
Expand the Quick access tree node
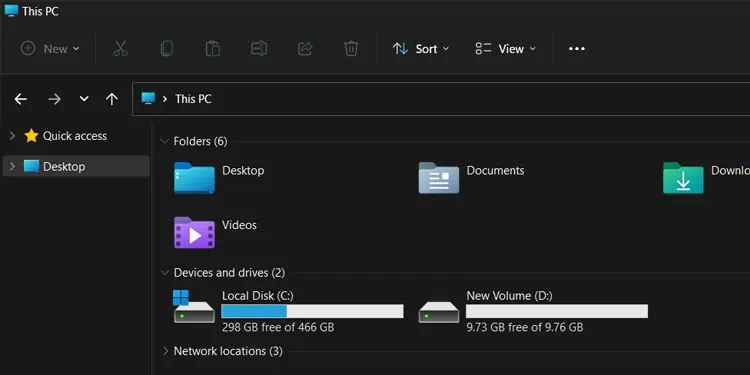coord(12,136)
